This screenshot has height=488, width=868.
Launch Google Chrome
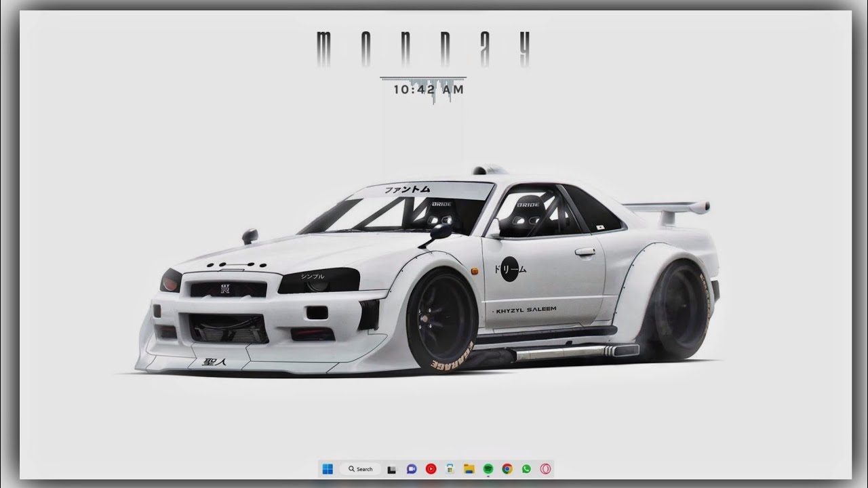coord(507,468)
